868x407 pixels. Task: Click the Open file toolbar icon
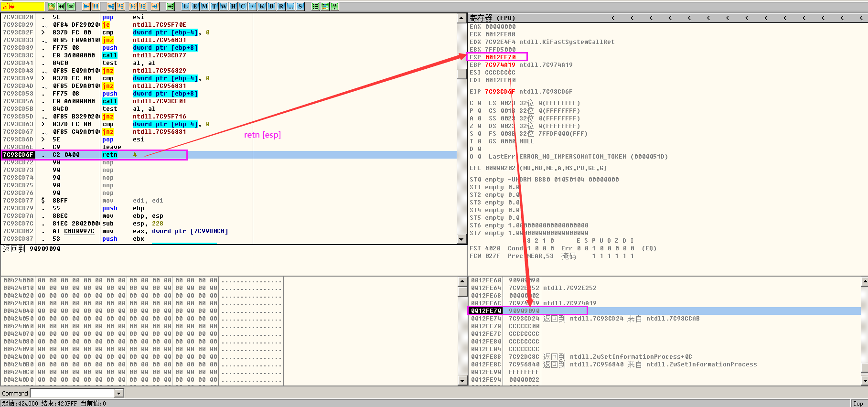tap(52, 6)
